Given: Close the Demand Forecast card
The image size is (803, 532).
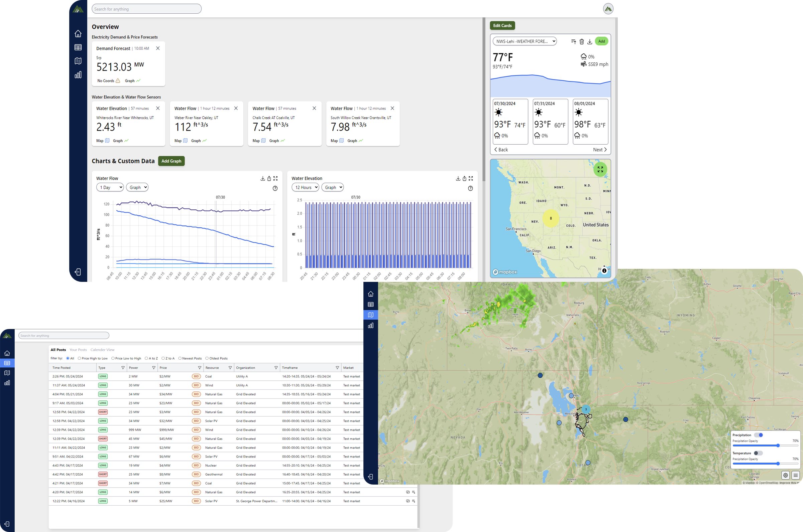Looking at the screenshot, I should point(158,48).
